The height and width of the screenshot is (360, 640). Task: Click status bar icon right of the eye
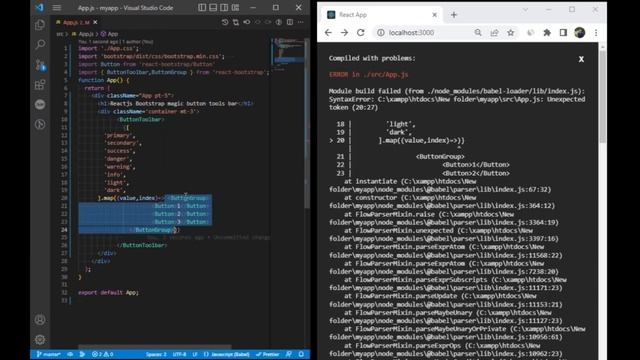[x=82, y=354]
